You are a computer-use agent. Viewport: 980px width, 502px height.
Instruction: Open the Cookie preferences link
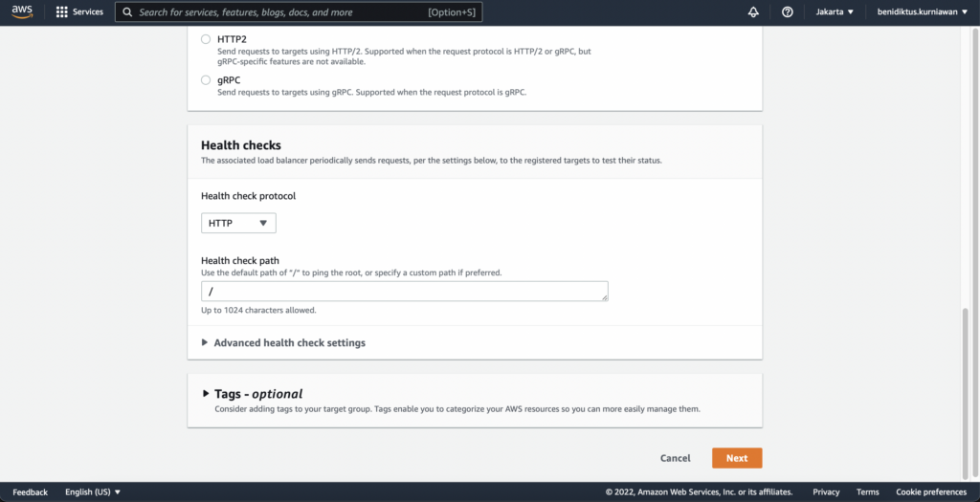click(x=931, y=492)
